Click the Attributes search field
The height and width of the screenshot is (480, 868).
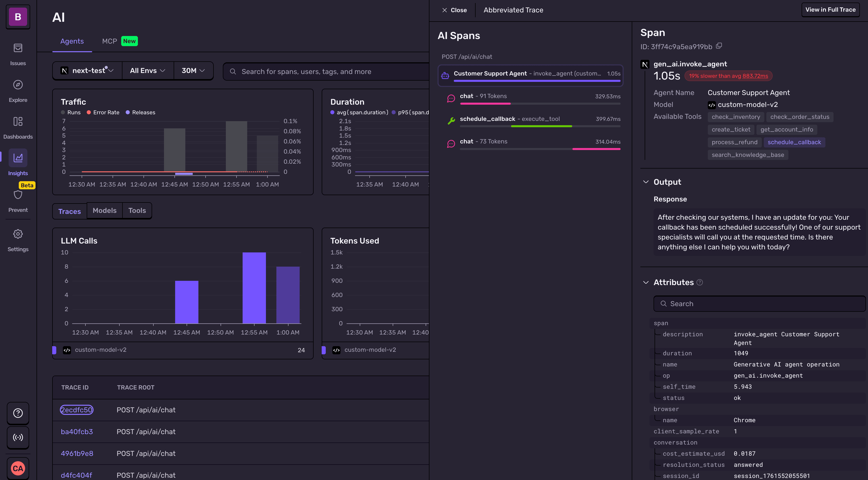pos(759,304)
